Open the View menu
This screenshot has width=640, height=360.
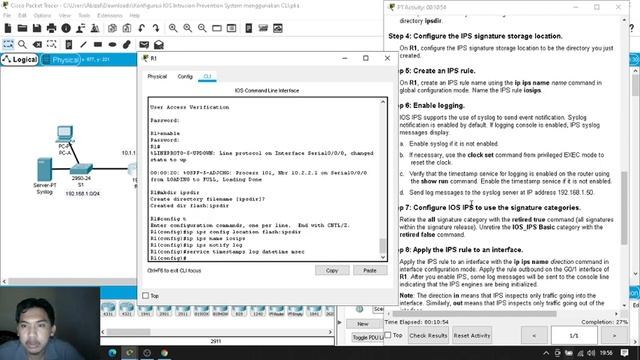64,15
